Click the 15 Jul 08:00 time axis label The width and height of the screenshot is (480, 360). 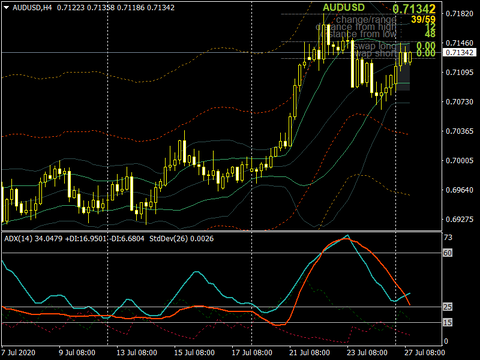click(x=194, y=353)
